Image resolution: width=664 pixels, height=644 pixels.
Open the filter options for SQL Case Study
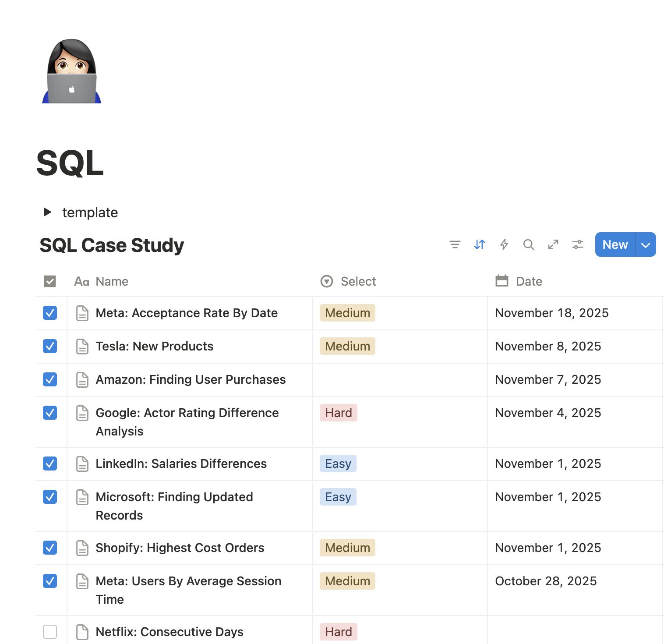click(455, 244)
